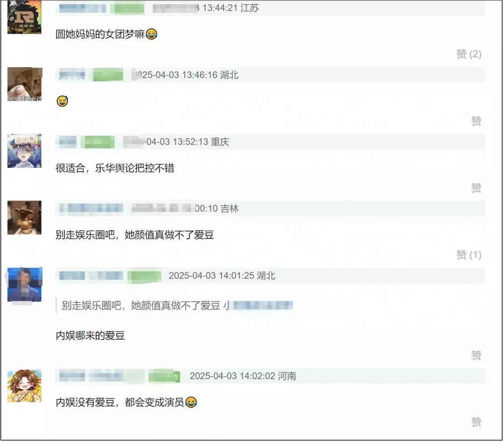Screen dimensions: 504x442
Task: Like the 吉林 comment showing 赞 (1)
Action: 469,255
